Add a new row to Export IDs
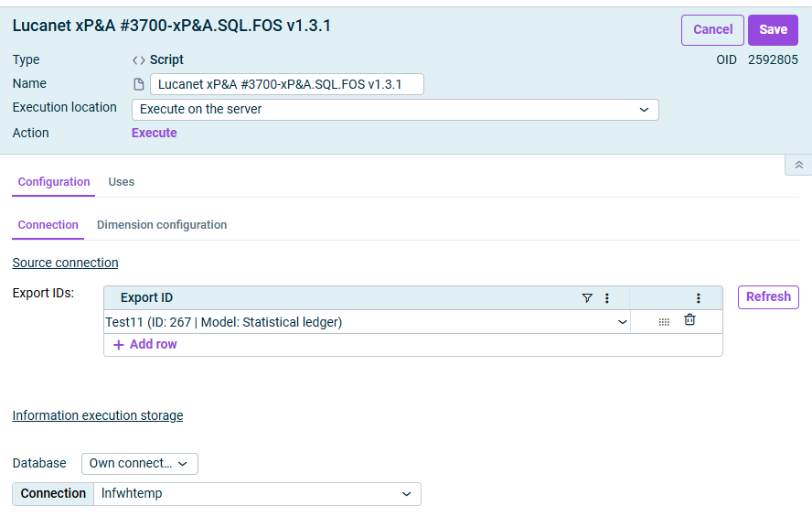This screenshot has height=527, width=812. click(145, 345)
